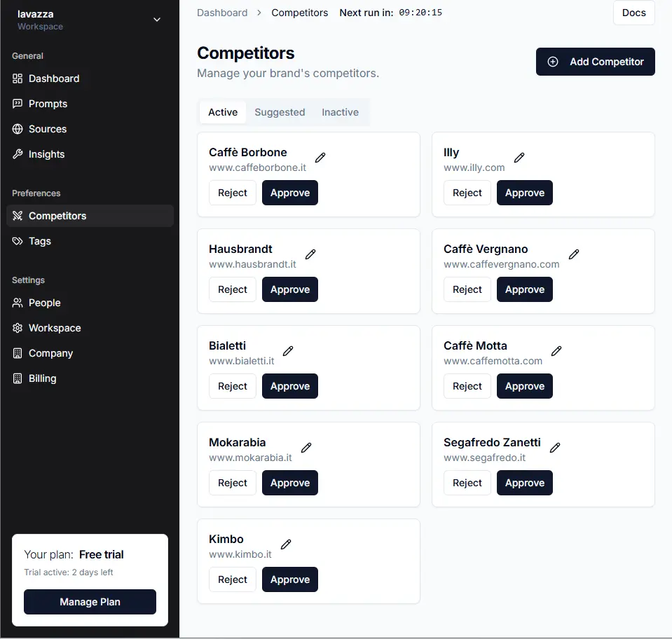Screen dimensions: 672x639
Task: Click the www.segafredo.it URL text
Action: [x=485, y=458]
